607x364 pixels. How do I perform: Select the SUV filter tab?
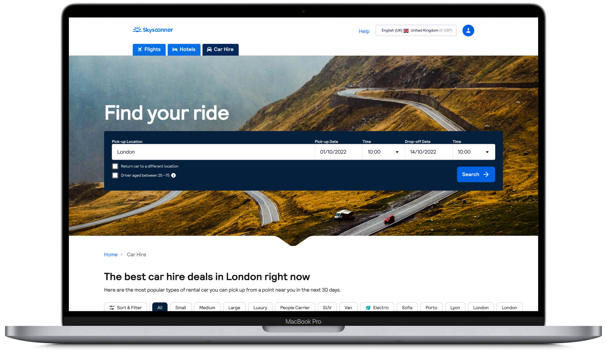327,308
